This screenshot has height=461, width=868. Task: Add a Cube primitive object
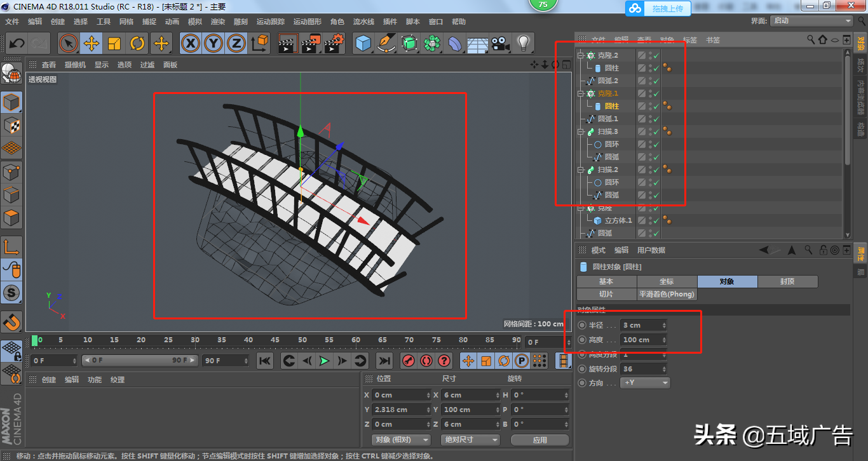363,44
